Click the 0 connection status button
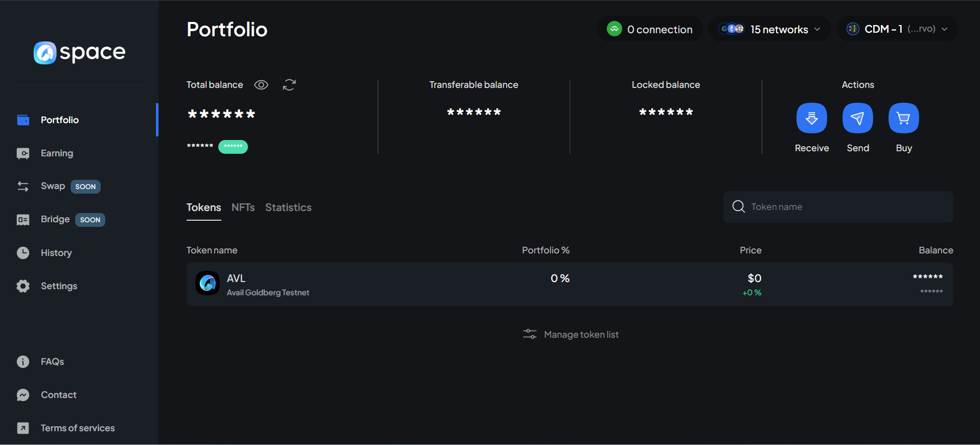Screen dimensions: 980x445 650,29
